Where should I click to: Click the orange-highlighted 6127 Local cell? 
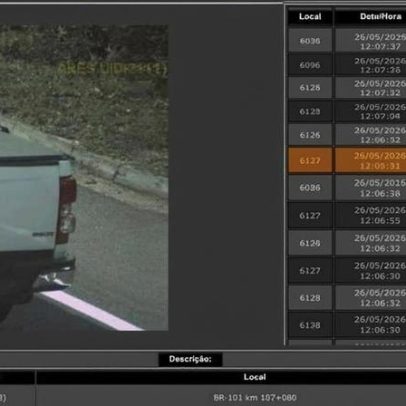click(x=310, y=160)
